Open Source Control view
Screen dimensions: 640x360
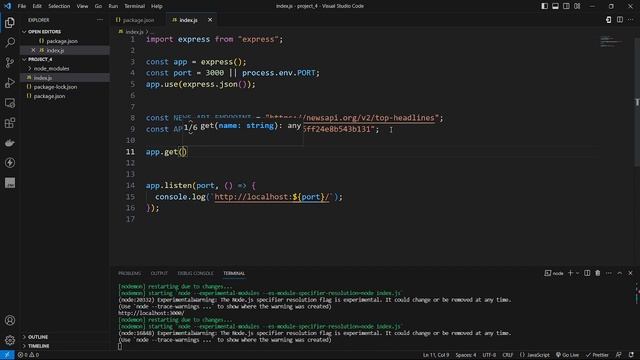pyautogui.click(x=10, y=62)
